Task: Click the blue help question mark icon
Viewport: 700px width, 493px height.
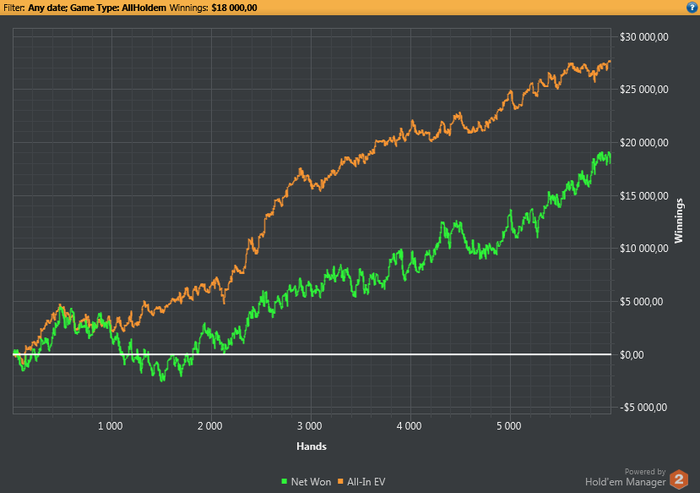Action: [692, 7]
